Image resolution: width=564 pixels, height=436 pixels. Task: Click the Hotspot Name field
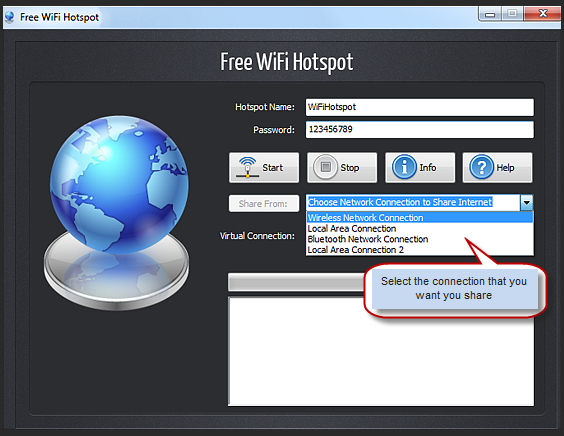pyautogui.click(x=419, y=107)
